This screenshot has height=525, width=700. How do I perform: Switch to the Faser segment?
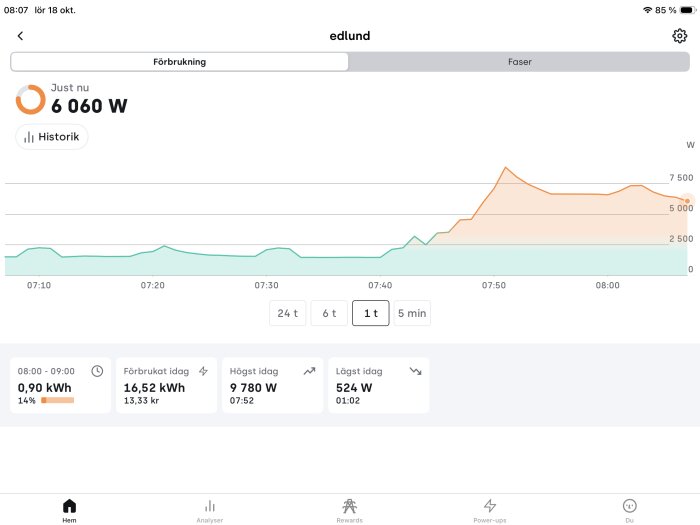519,62
